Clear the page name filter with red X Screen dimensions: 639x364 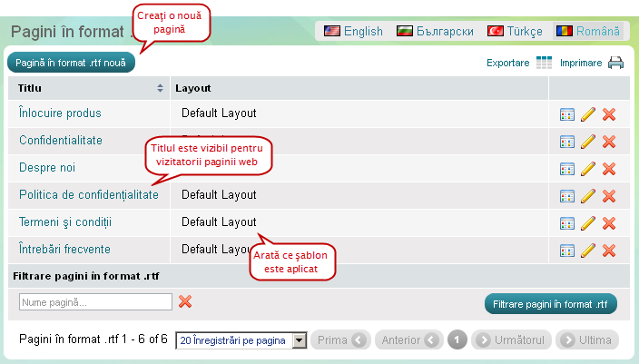(x=185, y=301)
